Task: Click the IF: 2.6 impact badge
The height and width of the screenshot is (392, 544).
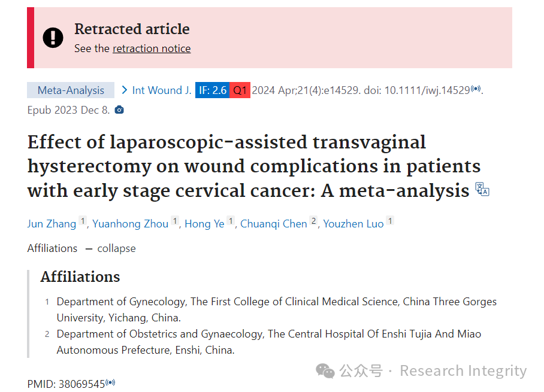Action: pos(212,90)
